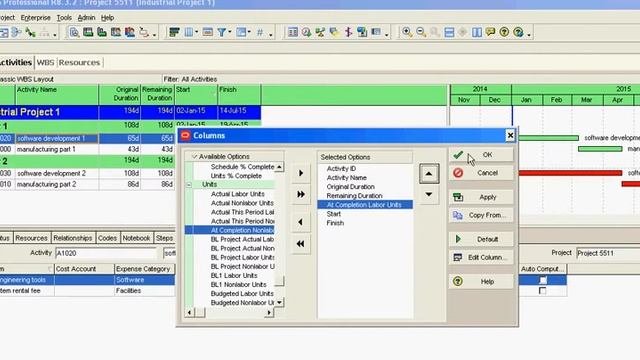Open the Relationships details tab
640x360 pixels.
(73, 238)
